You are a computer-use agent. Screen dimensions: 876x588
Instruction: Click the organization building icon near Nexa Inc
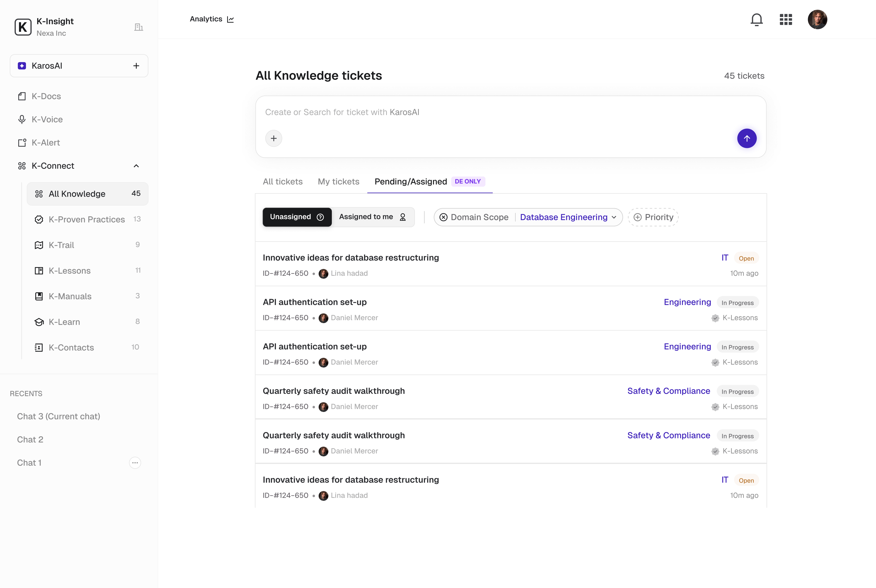(x=139, y=27)
